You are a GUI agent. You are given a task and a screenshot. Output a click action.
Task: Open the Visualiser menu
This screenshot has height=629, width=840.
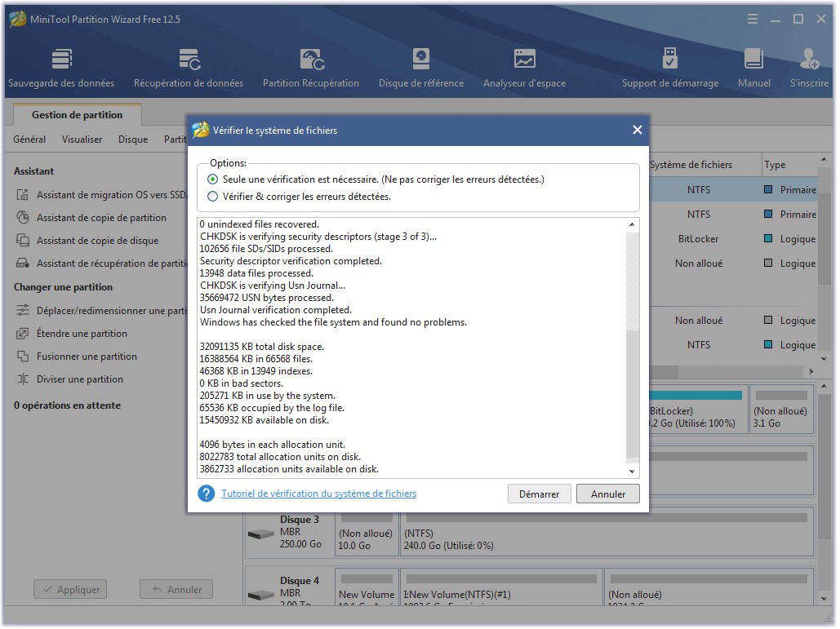point(82,140)
